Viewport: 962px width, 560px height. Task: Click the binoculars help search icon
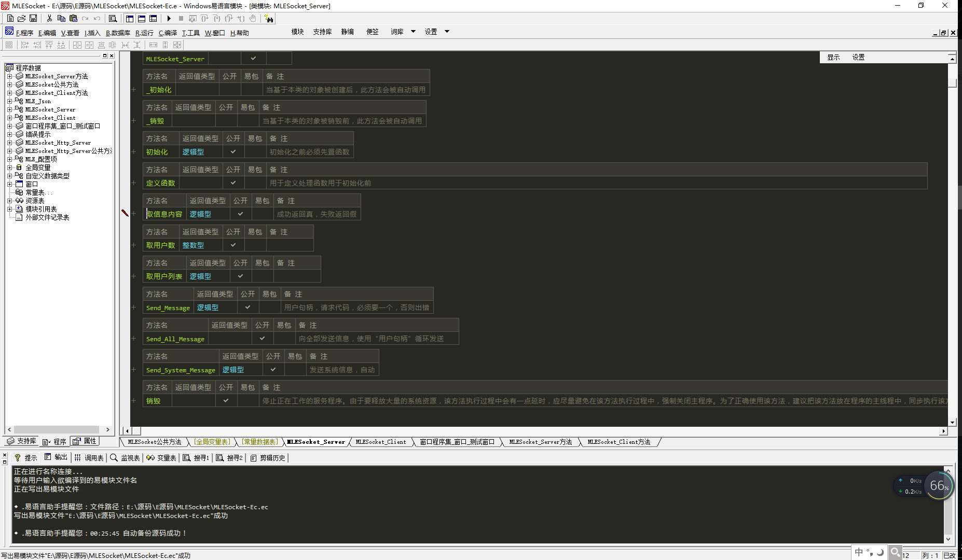[269, 18]
